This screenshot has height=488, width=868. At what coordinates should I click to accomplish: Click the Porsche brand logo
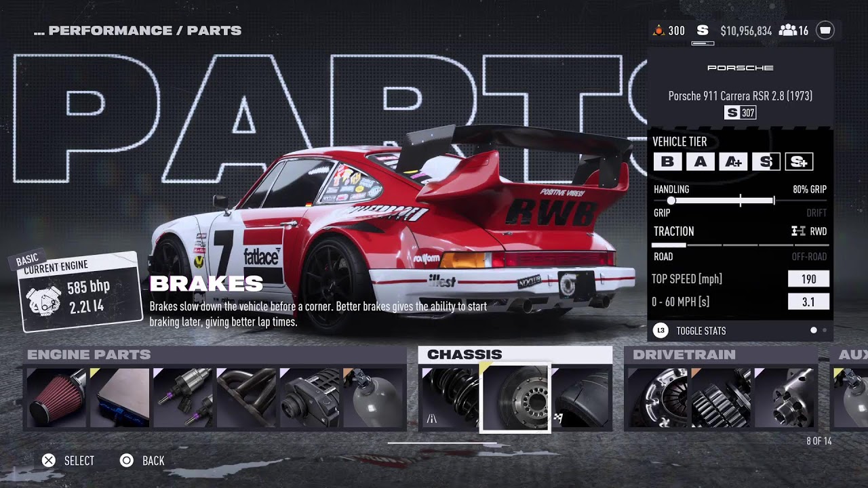(x=741, y=68)
